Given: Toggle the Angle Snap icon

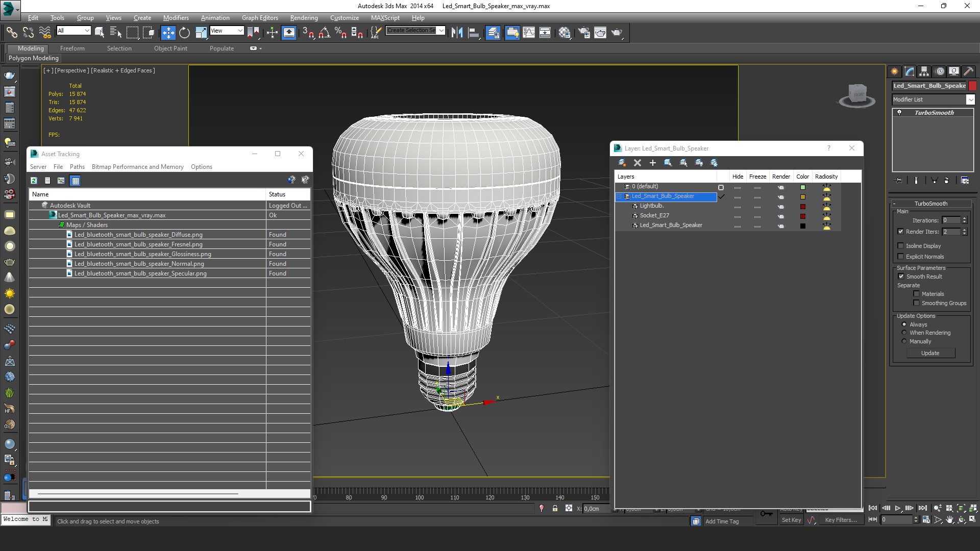Looking at the screenshot, I should point(324,33).
